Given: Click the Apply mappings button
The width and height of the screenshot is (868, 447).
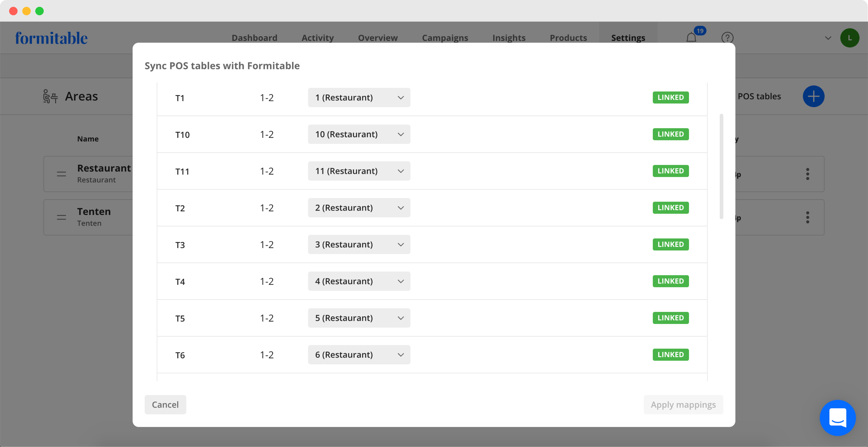Looking at the screenshot, I should pos(683,404).
